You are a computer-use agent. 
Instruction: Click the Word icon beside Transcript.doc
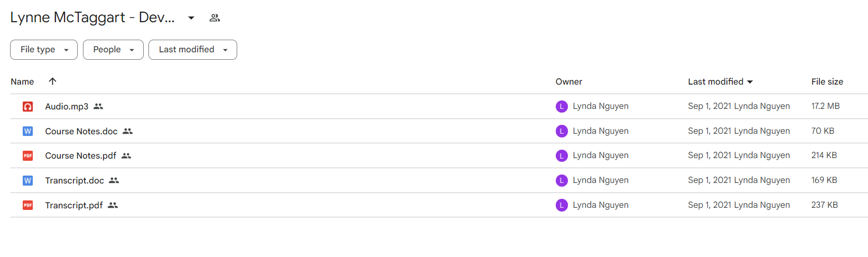[27, 180]
